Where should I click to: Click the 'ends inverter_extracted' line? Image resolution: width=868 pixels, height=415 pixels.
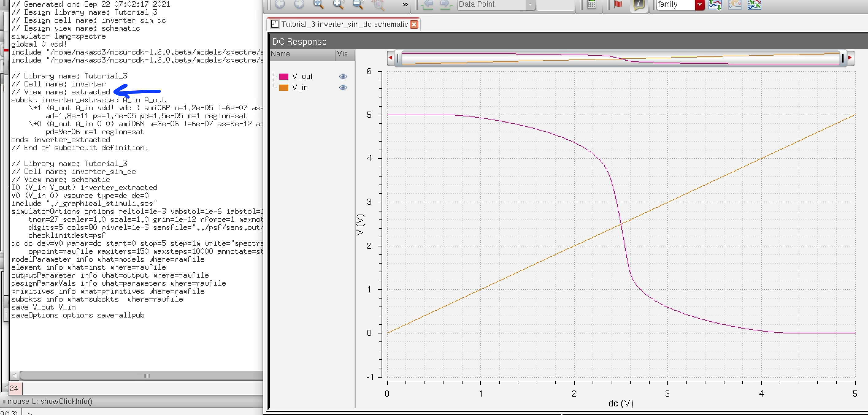(x=61, y=140)
